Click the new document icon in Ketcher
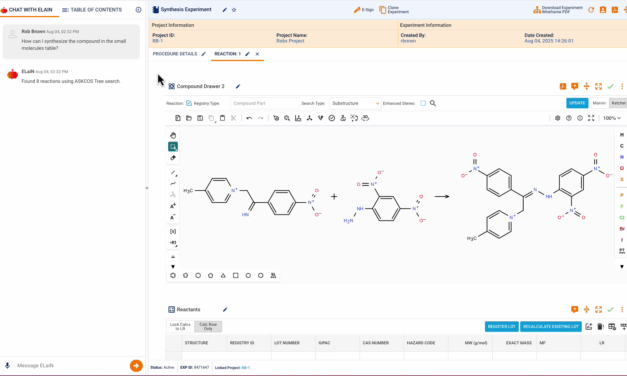 pyautogui.click(x=178, y=118)
